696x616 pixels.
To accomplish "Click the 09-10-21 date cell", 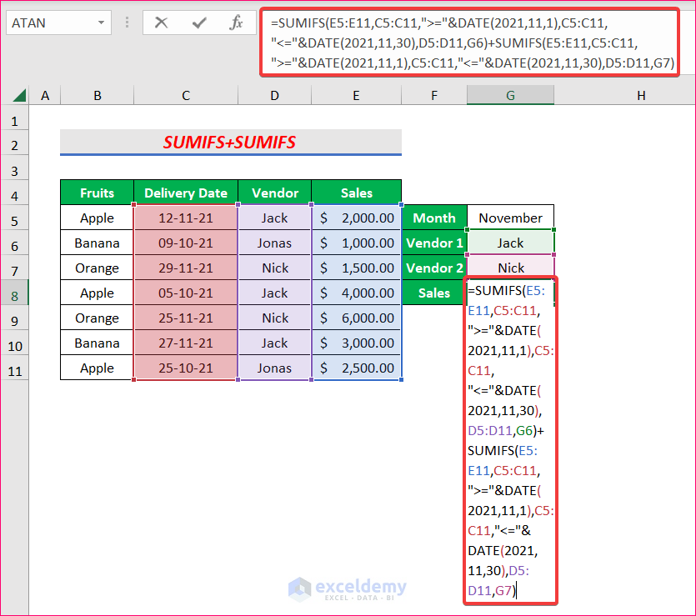I will (x=186, y=243).
